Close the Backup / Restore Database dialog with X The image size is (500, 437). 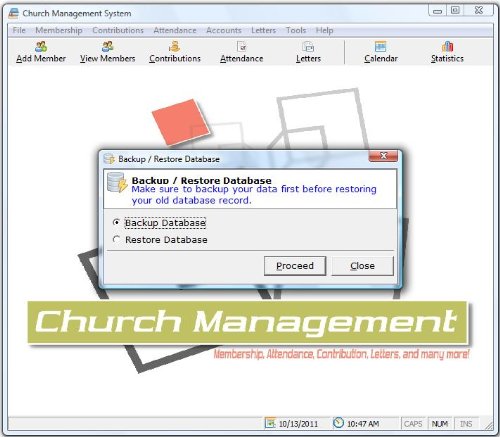tap(383, 156)
